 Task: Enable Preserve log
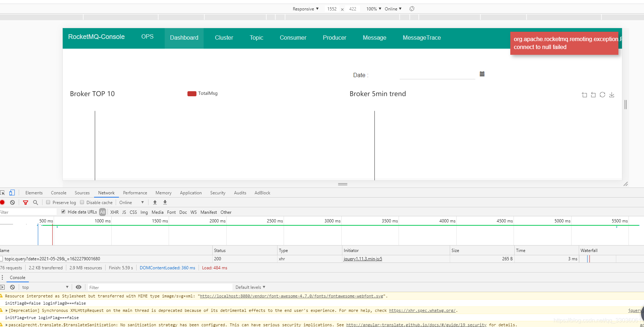pyautogui.click(x=48, y=202)
